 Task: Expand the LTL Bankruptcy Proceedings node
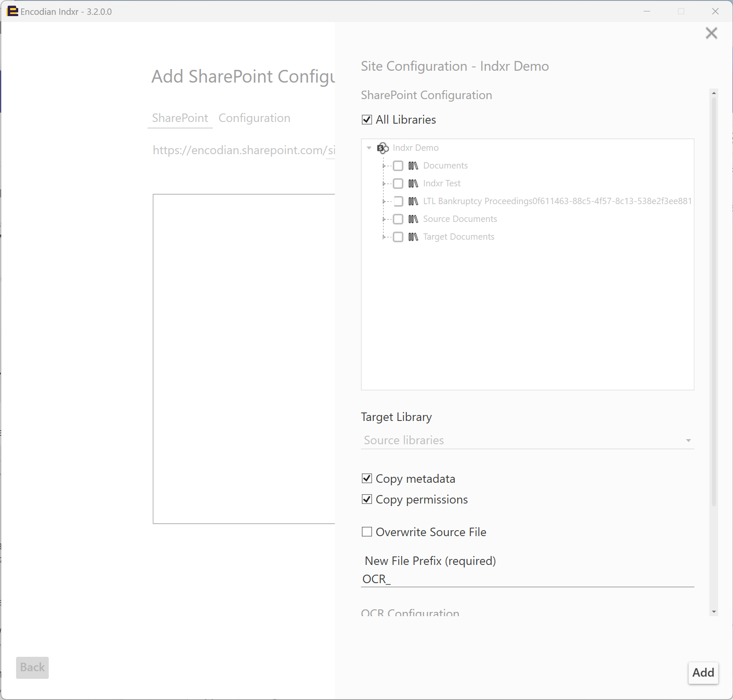tap(384, 201)
